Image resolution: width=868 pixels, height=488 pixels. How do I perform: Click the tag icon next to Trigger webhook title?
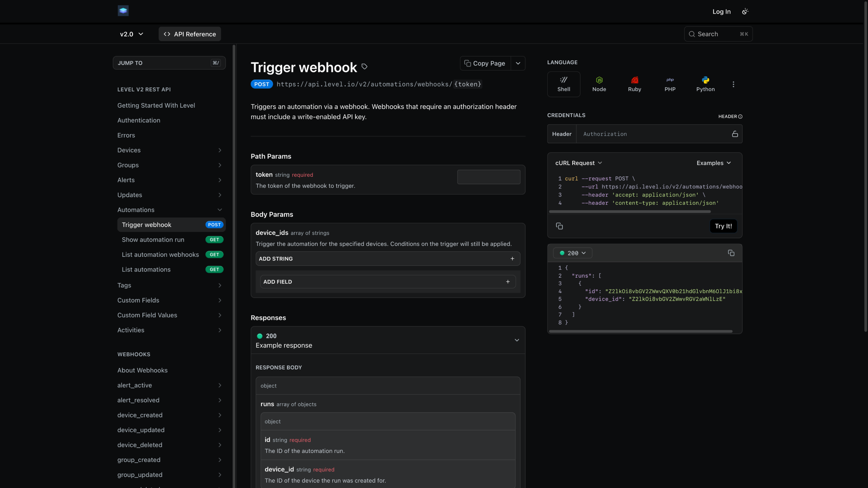pyautogui.click(x=364, y=66)
